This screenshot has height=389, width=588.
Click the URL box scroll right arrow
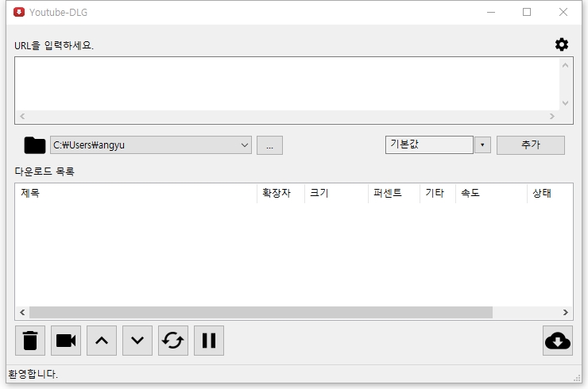point(552,117)
